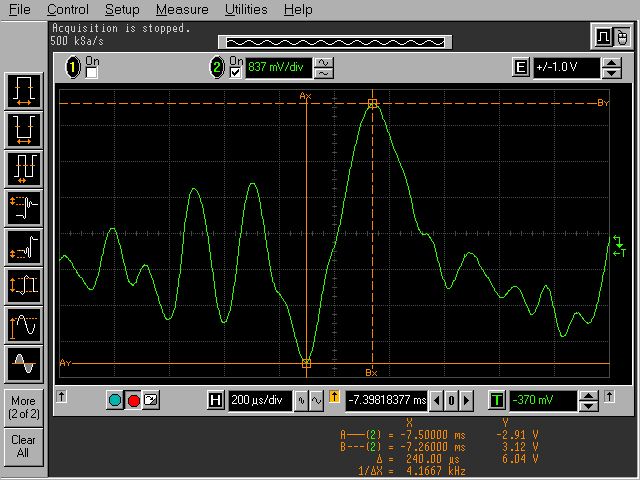Select the sine peak voltage measurement icon

point(24,324)
